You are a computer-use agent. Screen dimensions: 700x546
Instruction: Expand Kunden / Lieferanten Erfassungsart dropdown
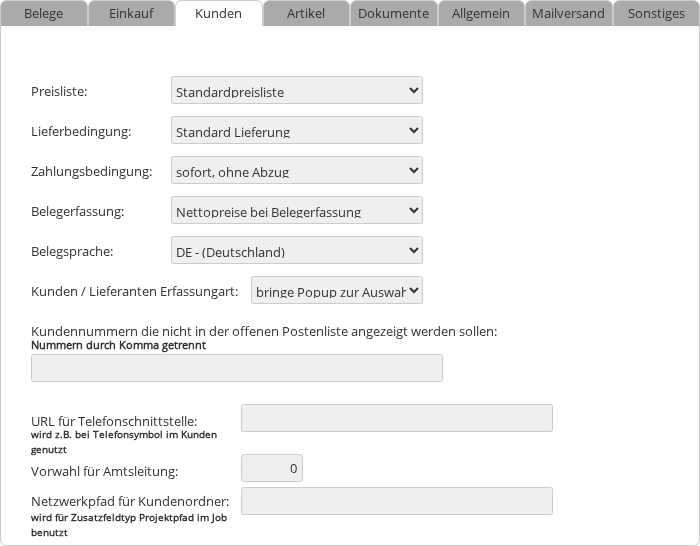[337, 291]
